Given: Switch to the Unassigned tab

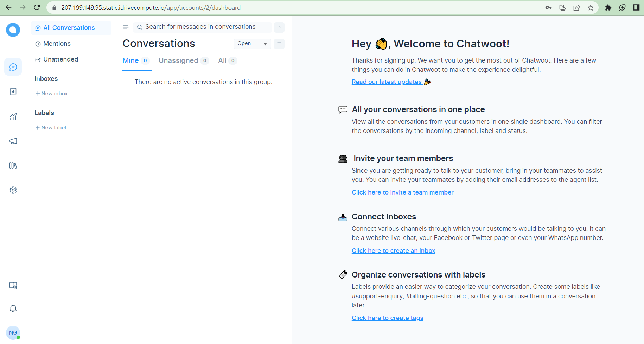Looking at the screenshot, I should 184,60.
